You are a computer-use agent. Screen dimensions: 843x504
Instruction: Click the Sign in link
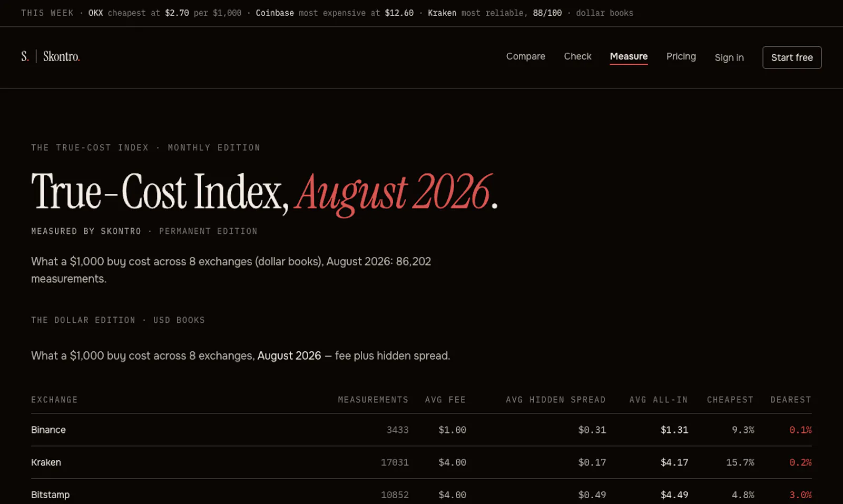pos(729,57)
